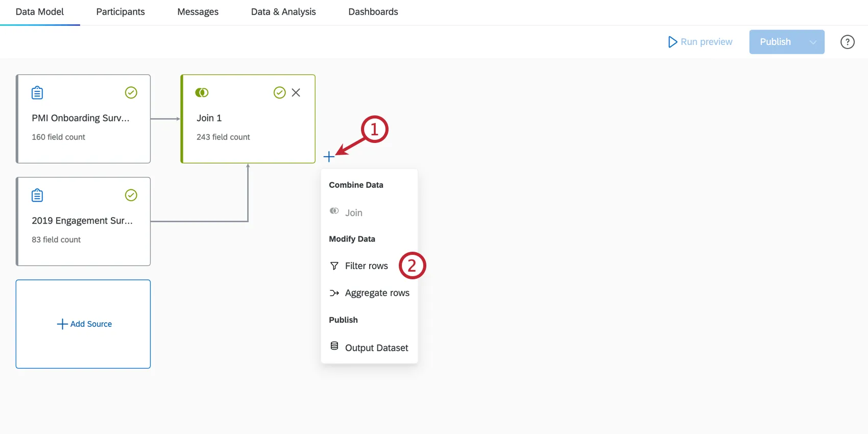This screenshot has width=868, height=434.
Task: Choose Output Dataset menu option
Action: [376, 348]
